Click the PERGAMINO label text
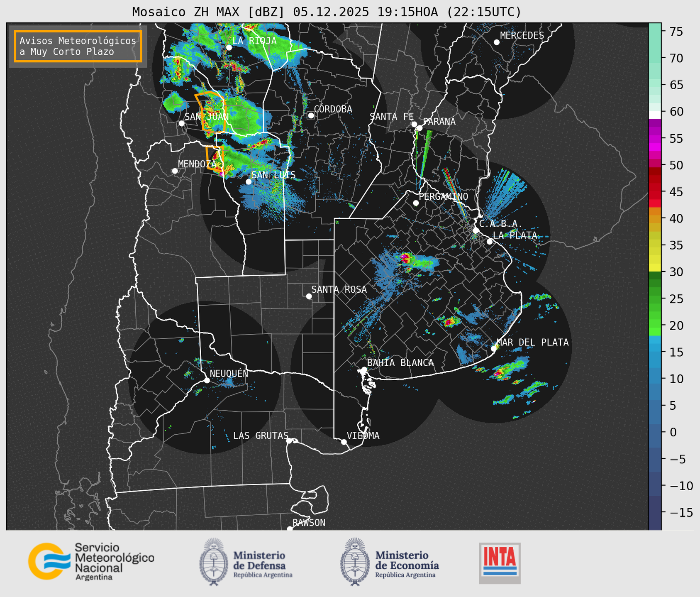The height and width of the screenshot is (597, 700). pos(444,196)
